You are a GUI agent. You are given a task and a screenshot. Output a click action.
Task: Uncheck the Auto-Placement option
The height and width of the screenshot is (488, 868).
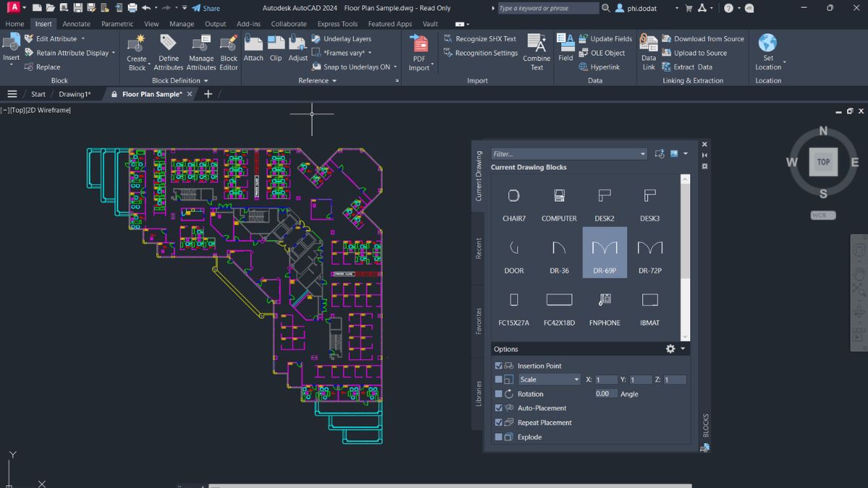pos(499,408)
